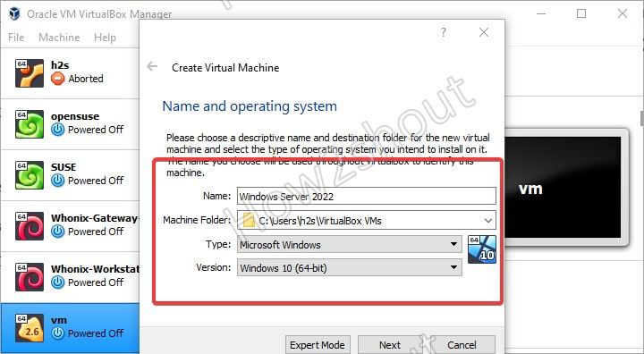Viewport: 644px width, 354px height.
Task: Open the Type dropdown showing Microsoft Windows
Action: click(x=350, y=244)
